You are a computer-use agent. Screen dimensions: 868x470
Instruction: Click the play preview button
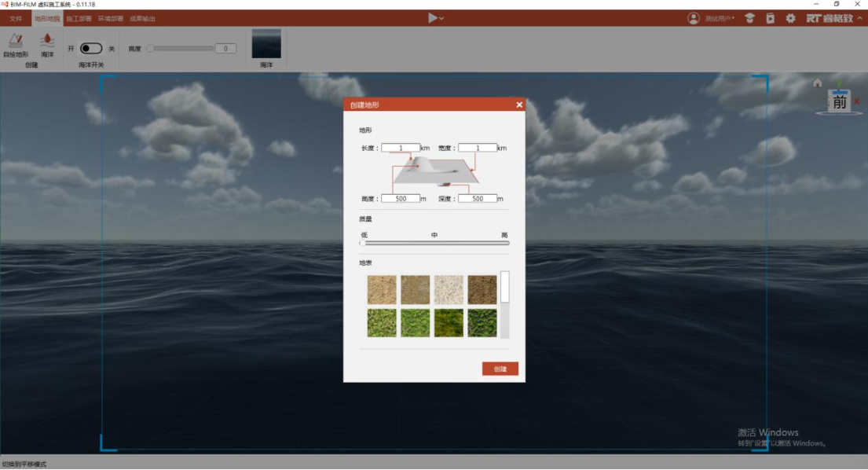(432, 18)
